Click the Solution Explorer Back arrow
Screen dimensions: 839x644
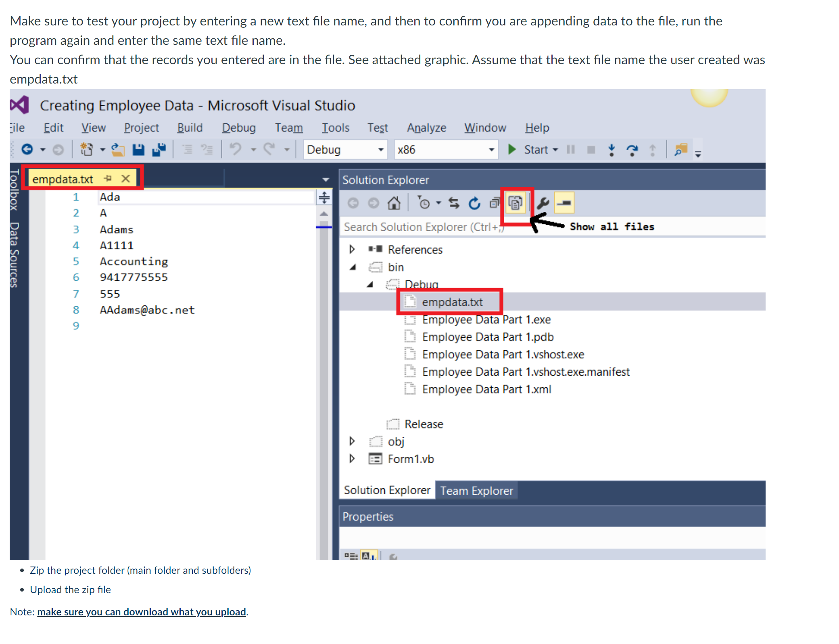[x=353, y=203]
